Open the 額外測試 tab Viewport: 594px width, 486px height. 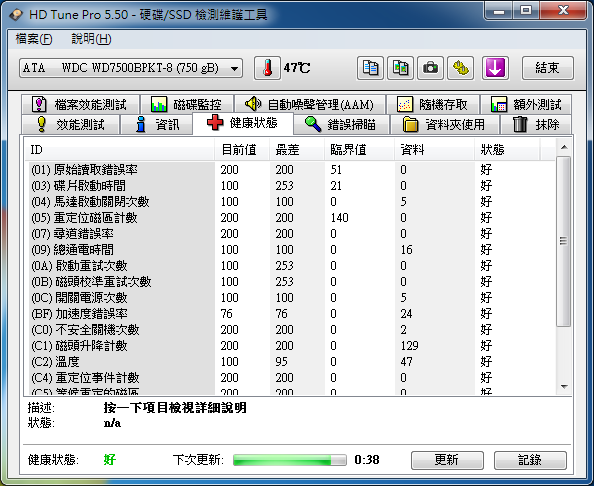click(526, 104)
